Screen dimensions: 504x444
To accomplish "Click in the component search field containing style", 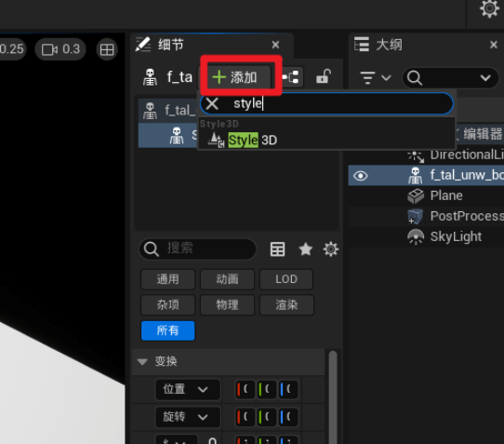I will [326, 104].
